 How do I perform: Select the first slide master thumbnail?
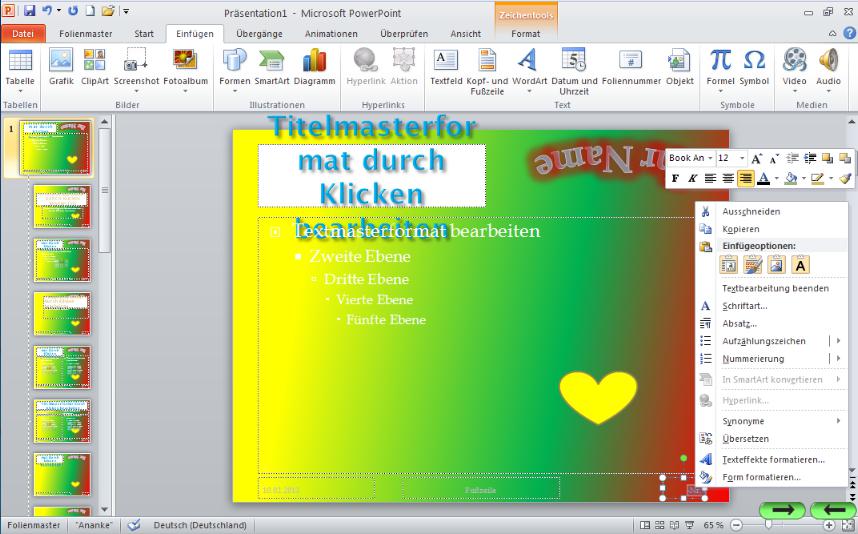coord(62,149)
